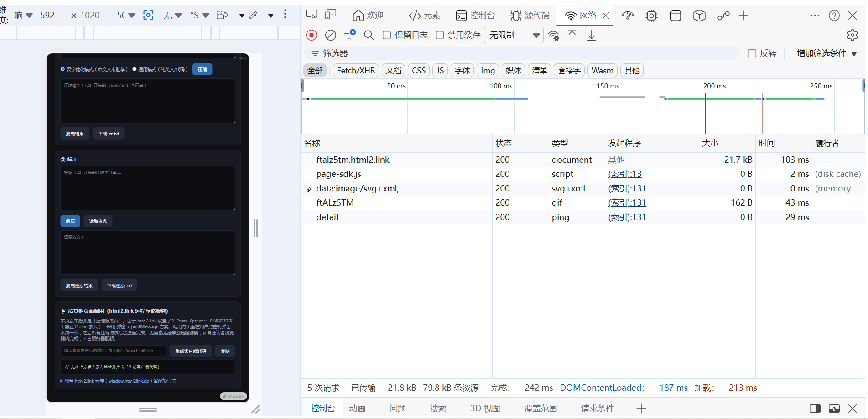This screenshot has width=868, height=419.
Task: Filter requests by Fetch/XHR
Action: [x=356, y=71]
